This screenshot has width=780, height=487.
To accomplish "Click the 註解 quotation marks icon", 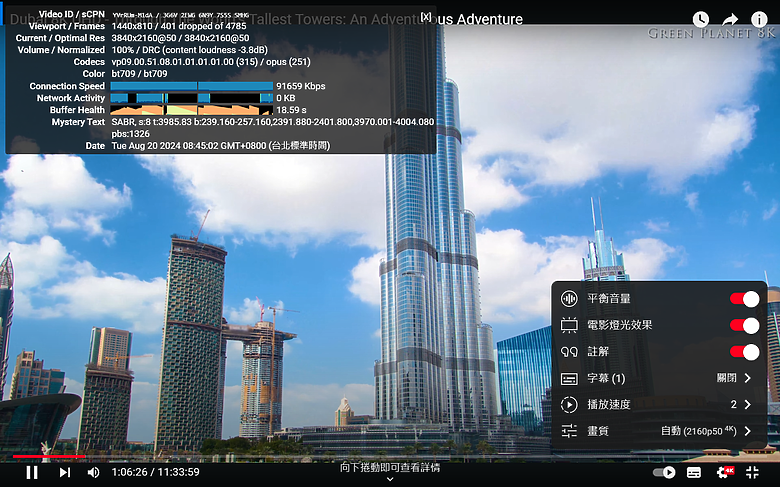I will pyautogui.click(x=569, y=352).
